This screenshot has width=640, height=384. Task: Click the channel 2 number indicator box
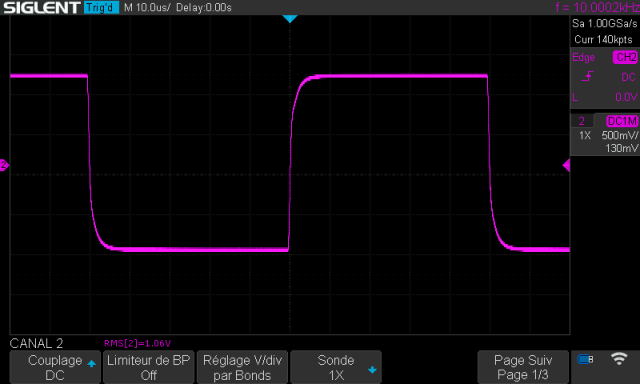[x=582, y=121]
